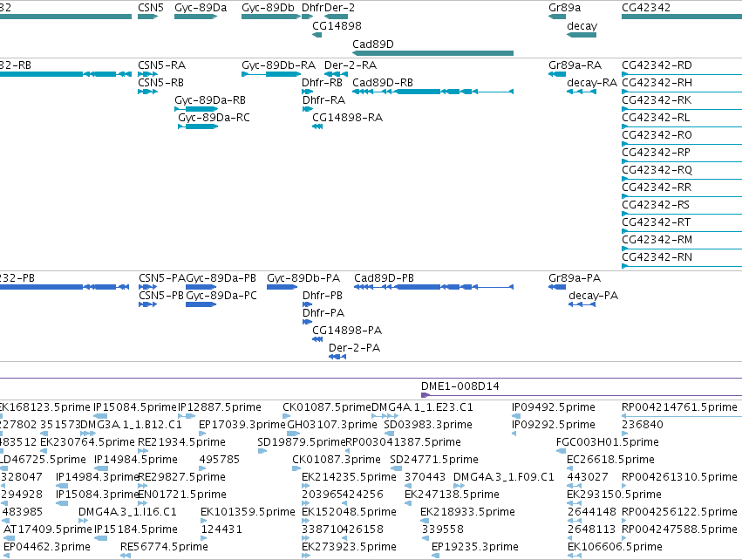Click the CG42342 gene label

click(x=646, y=8)
